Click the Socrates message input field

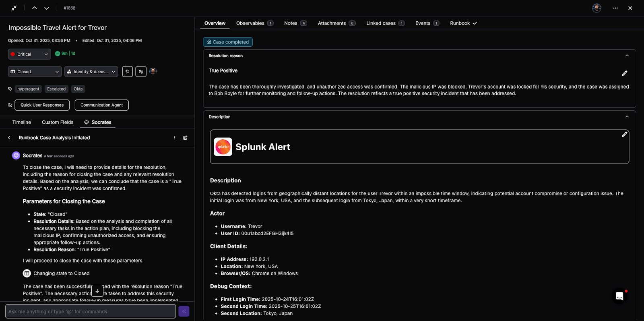(91, 311)
